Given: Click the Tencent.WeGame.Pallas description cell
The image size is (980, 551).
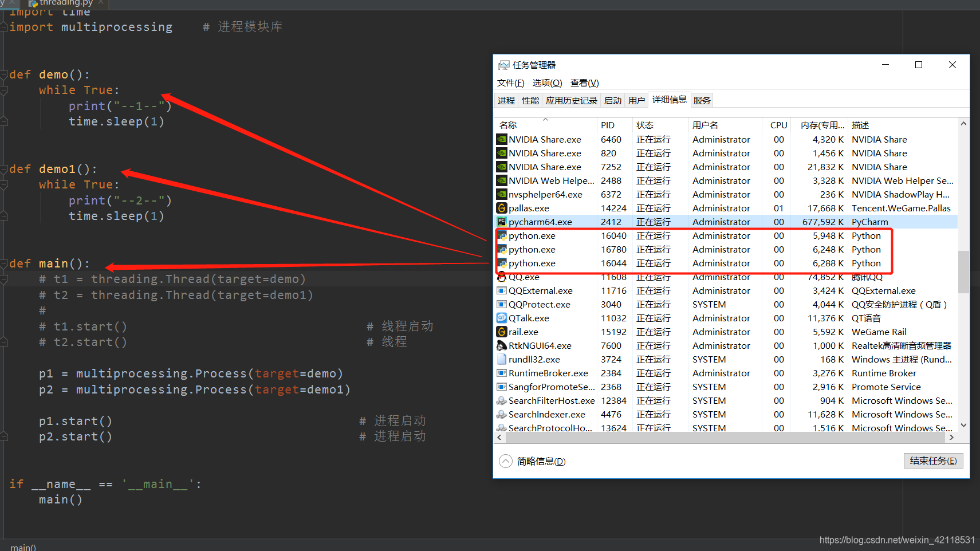Looking at the screenshot, I should pos(901,208).
